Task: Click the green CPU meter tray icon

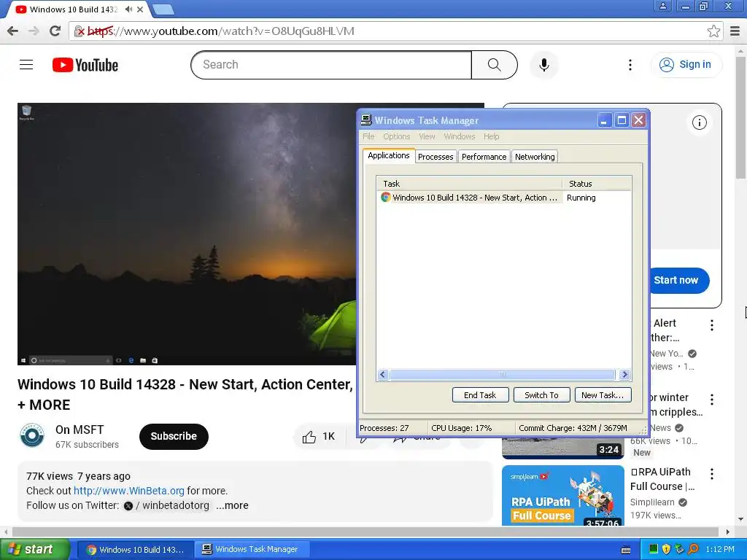Action: coord(654,550)
